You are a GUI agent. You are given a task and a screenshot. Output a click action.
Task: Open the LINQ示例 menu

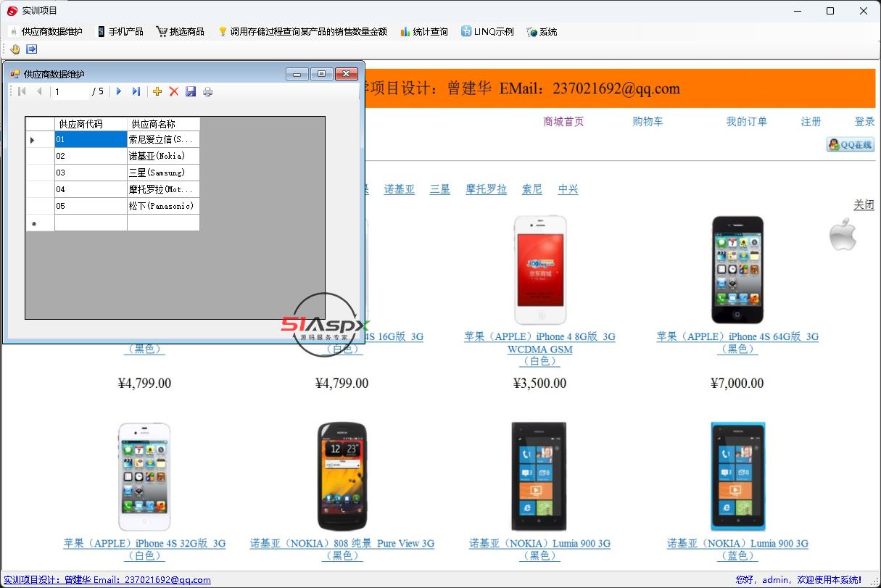[x=487, y=32]
